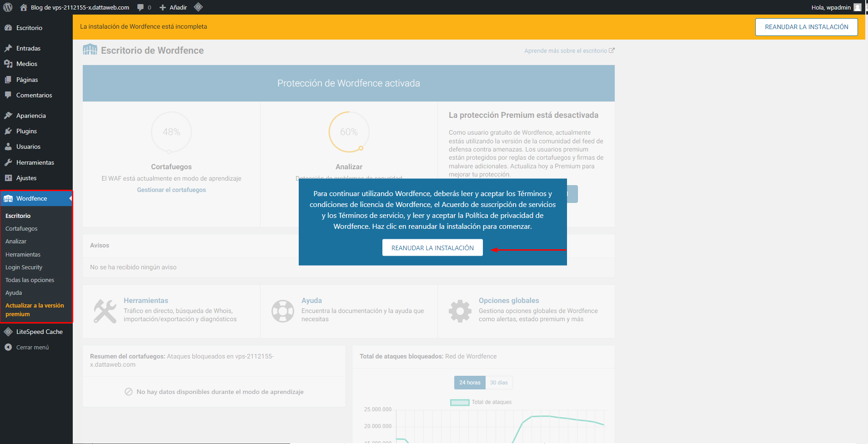868x444 pixels.
Task: Select Escritorio in the Wordfence submenu
Action: point(18,216)
